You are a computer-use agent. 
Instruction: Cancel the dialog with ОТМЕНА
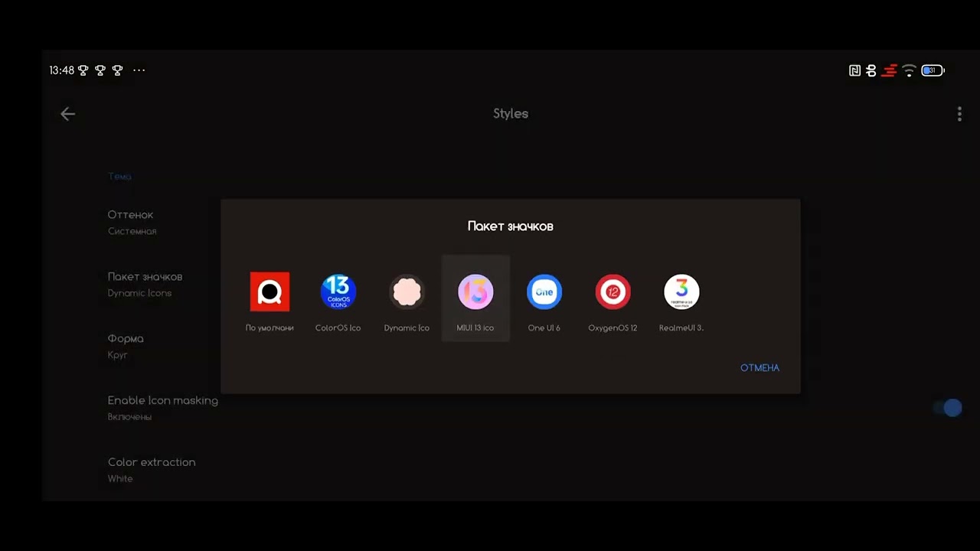coord(759,368)
